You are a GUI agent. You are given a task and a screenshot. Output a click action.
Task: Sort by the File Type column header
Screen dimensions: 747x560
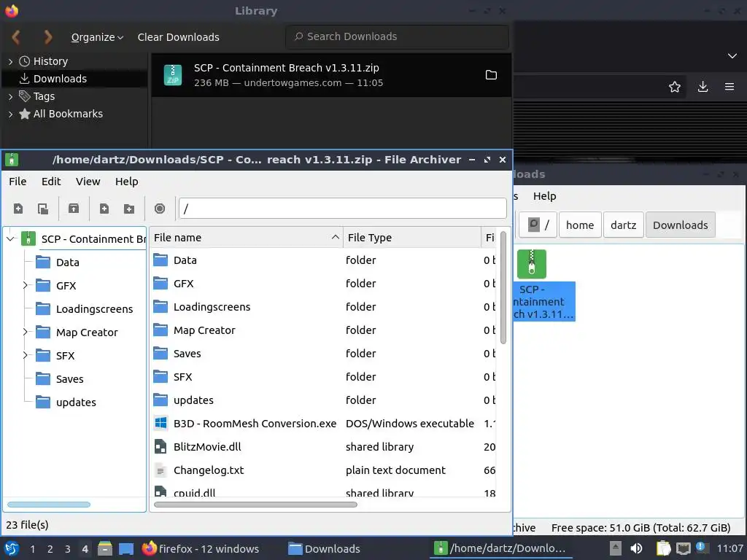click(411, 237)
